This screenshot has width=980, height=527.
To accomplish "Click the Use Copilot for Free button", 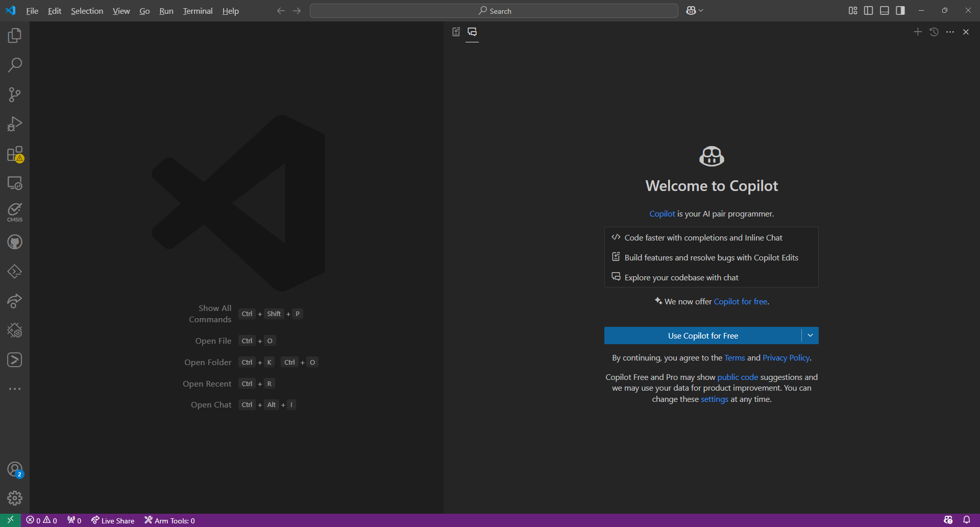I will 703,336.
